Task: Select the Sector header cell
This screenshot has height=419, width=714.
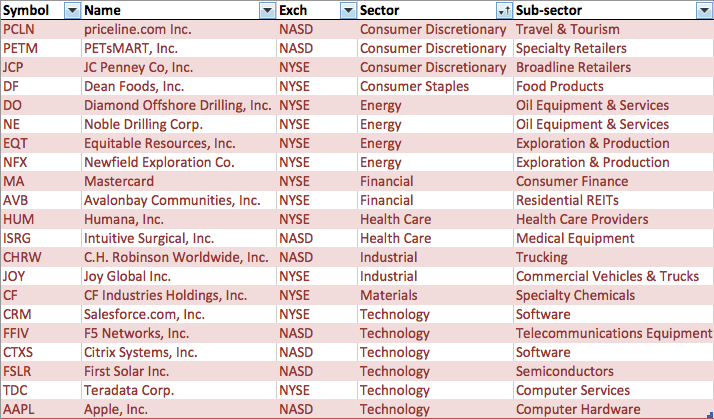Action: click(x=435, y=10)
